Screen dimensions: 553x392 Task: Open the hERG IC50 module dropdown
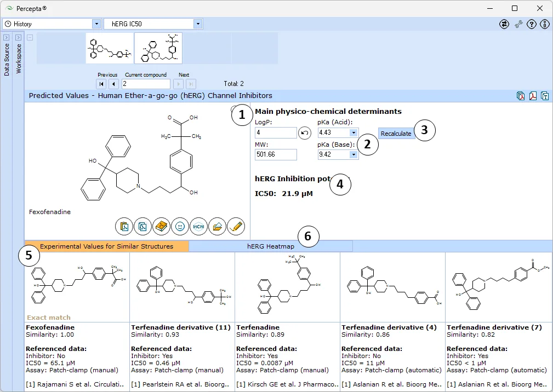pos(198,24)
